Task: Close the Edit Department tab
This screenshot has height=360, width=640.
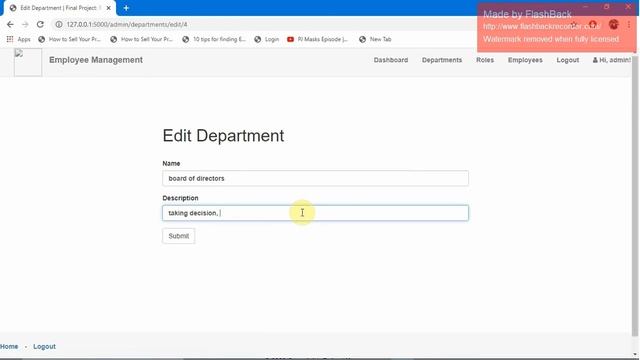Action: coord(109,8)
